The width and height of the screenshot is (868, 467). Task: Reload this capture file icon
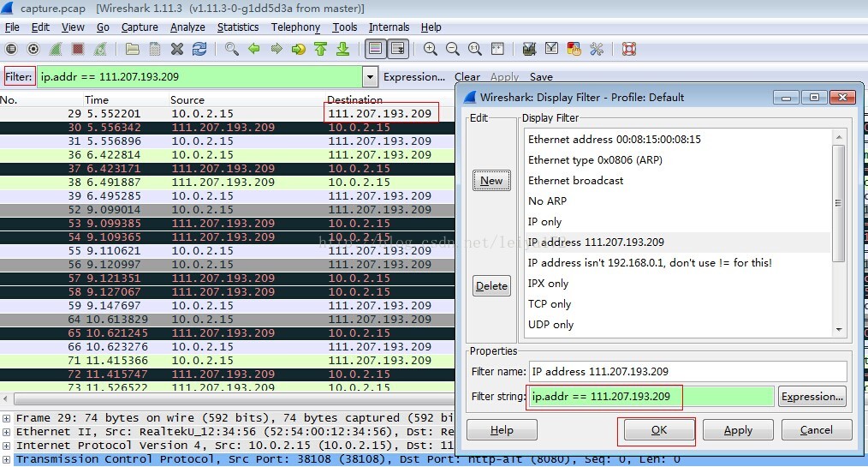click(199, 50)
